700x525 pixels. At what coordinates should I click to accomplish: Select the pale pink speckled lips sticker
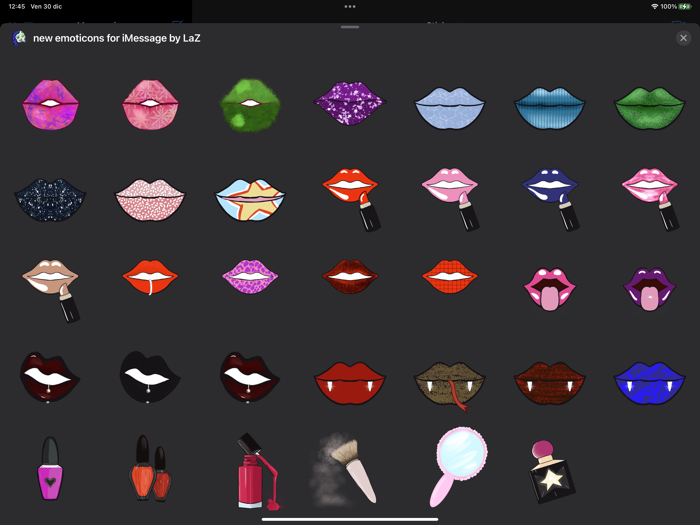pos(150,200)
